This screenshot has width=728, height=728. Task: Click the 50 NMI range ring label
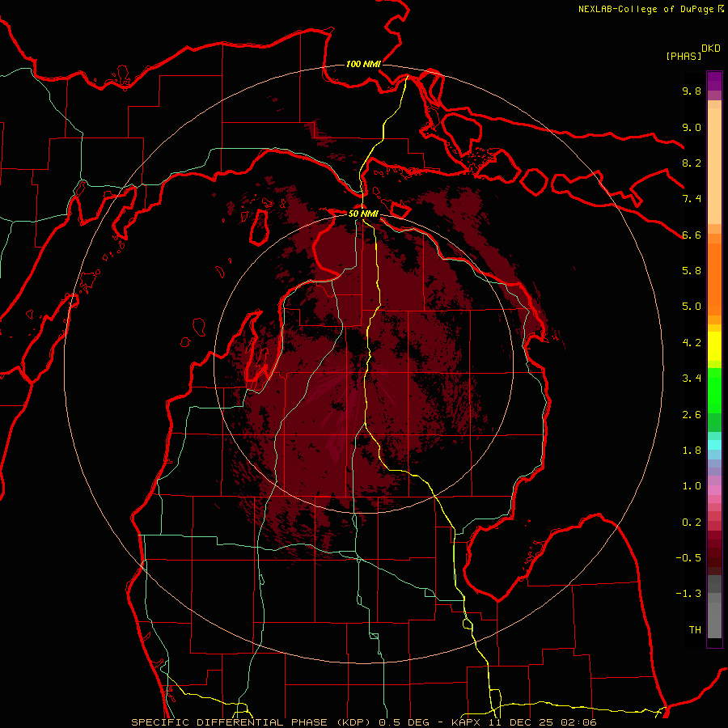click(363, 214)
